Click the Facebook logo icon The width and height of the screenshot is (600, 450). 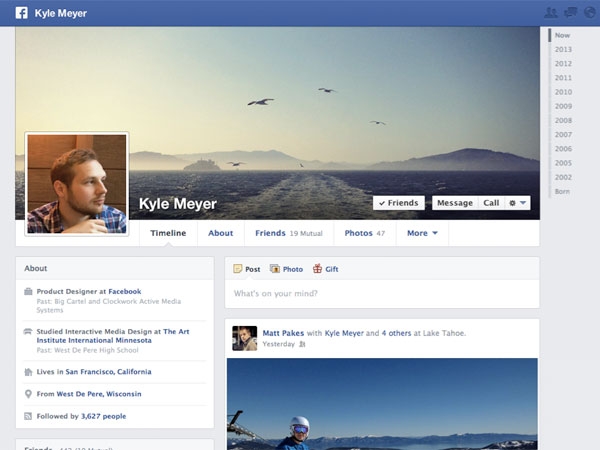[x=21, y=13]
